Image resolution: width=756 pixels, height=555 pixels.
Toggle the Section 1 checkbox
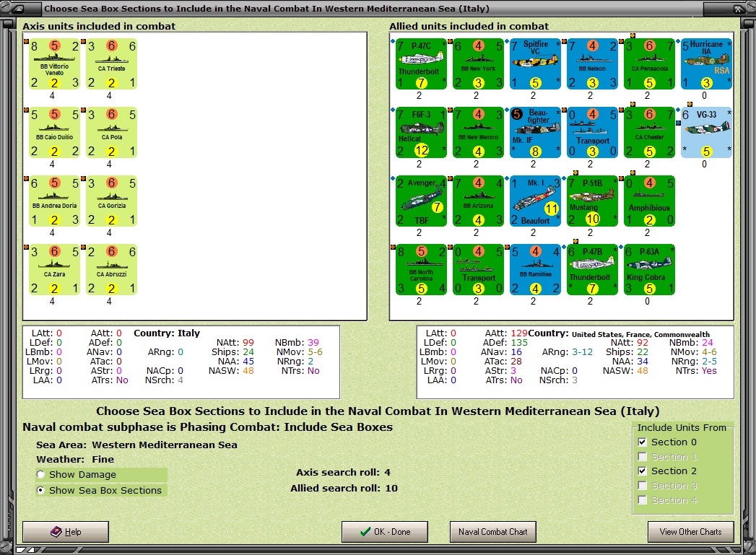pyautogui.click(x=642, y=456)
